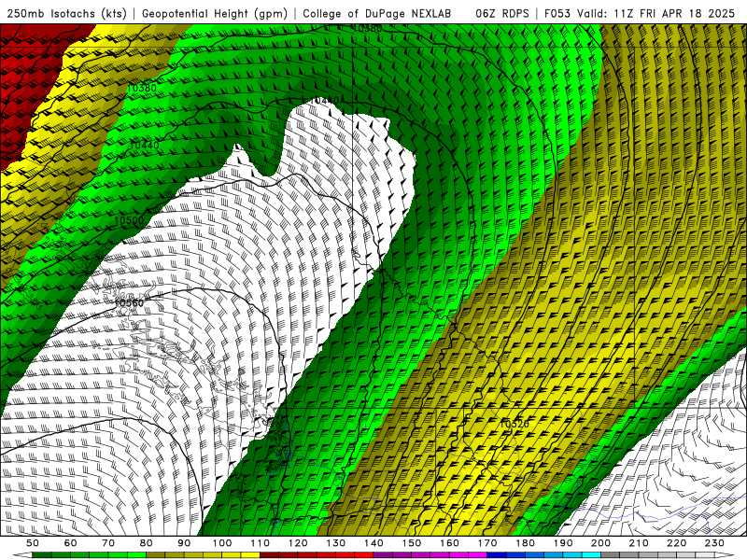This screenshot has height=560, width=747.
Task: Click the 150 value on the colorbar scale
Action: click(412, 543)
